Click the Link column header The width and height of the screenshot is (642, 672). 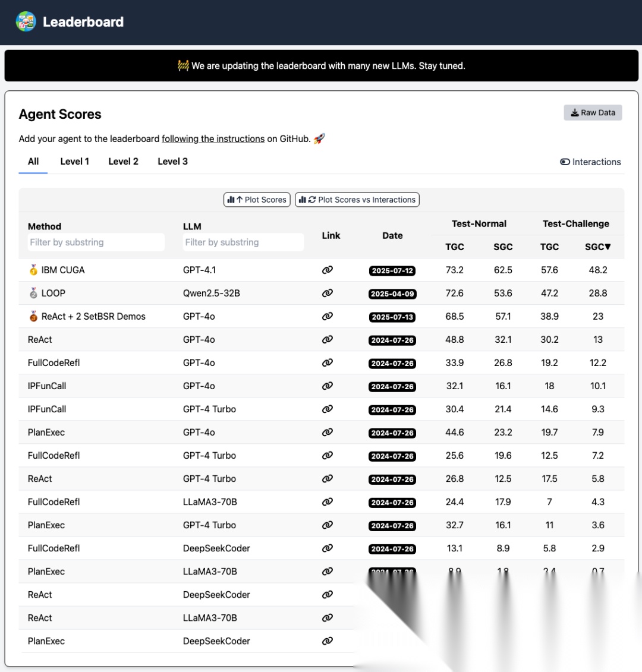[x=331, y=235]
